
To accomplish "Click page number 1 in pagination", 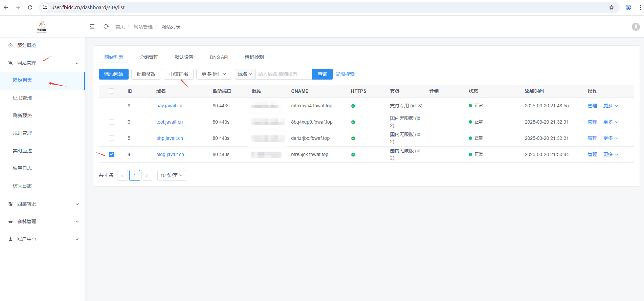I will 135,175.
